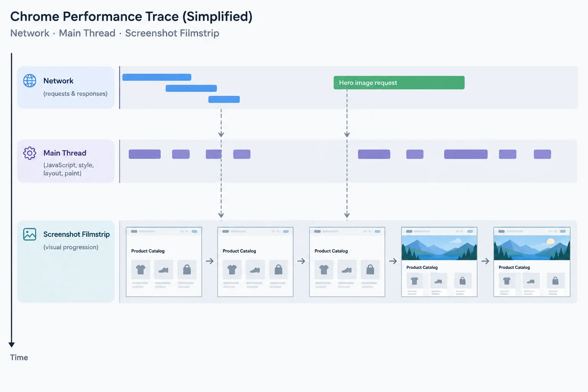Click the "(JavaScript, style, layout, paint)" caption

69,169
